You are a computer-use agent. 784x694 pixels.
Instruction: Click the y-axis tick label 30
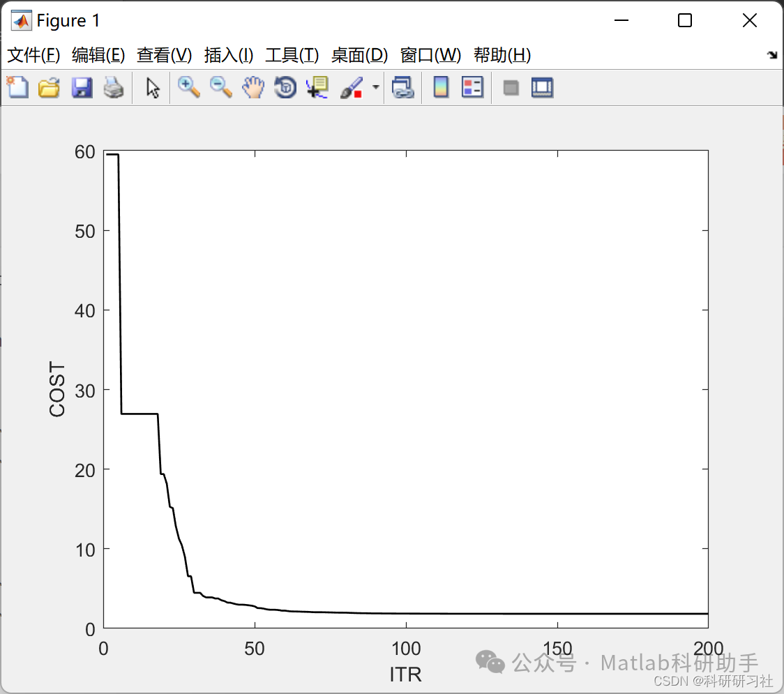click(x=85, y=391)
